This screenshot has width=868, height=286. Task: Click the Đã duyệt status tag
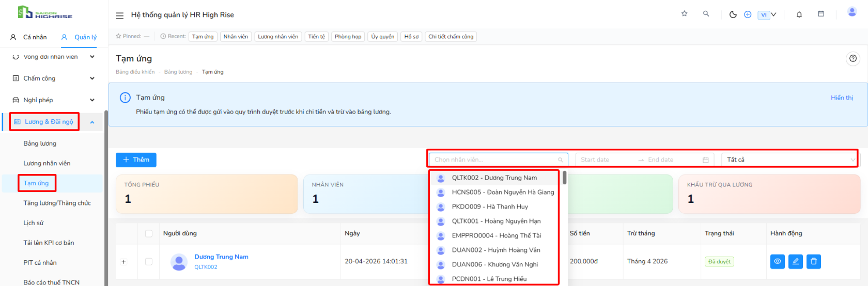719,262
